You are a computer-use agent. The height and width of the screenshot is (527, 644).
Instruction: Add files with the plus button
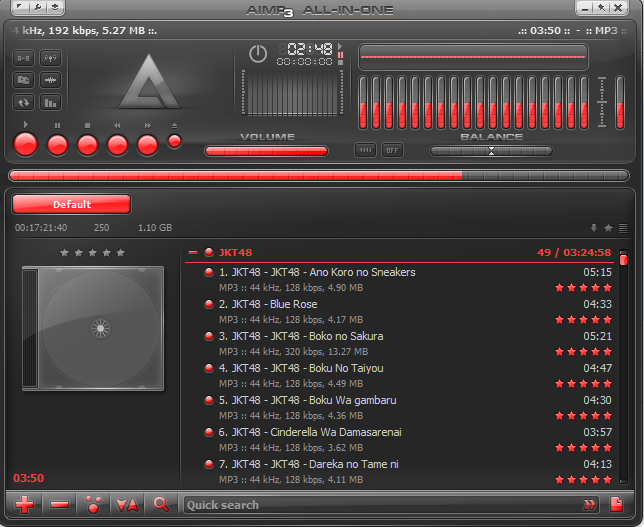tap(24, 504)
